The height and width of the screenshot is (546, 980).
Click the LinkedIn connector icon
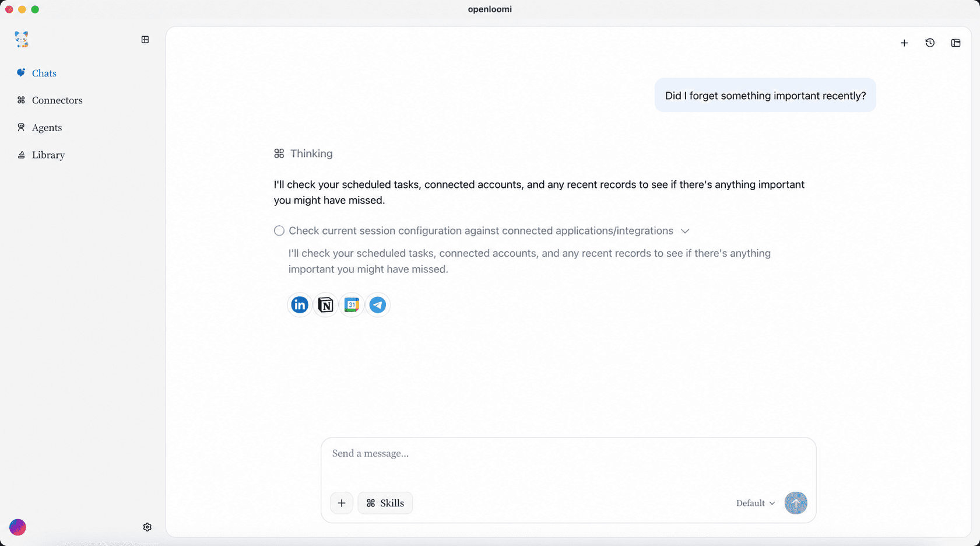300,304
